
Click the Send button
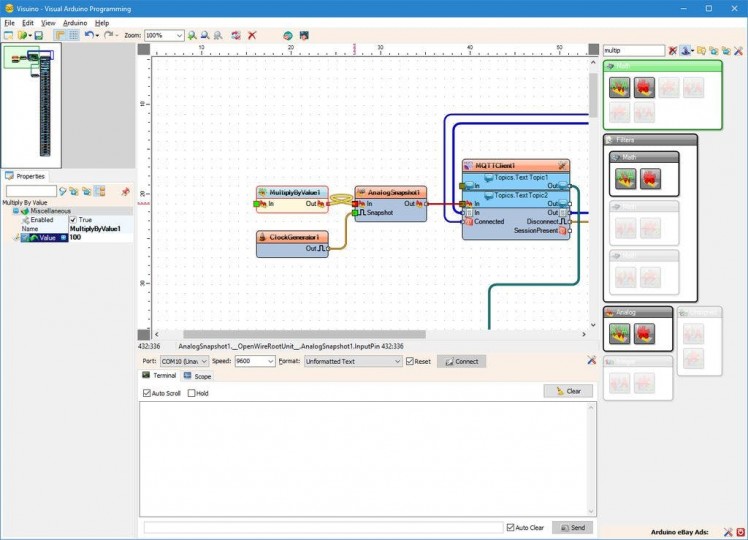572,527
